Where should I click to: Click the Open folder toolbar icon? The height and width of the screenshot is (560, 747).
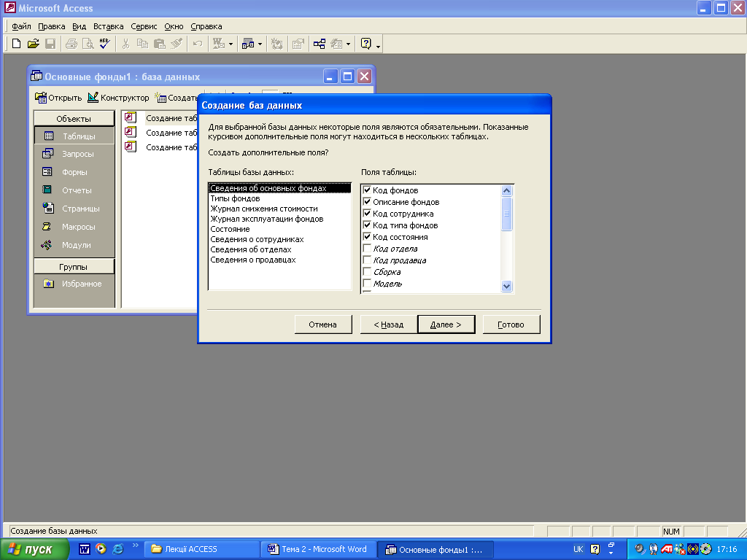[34, 44]
